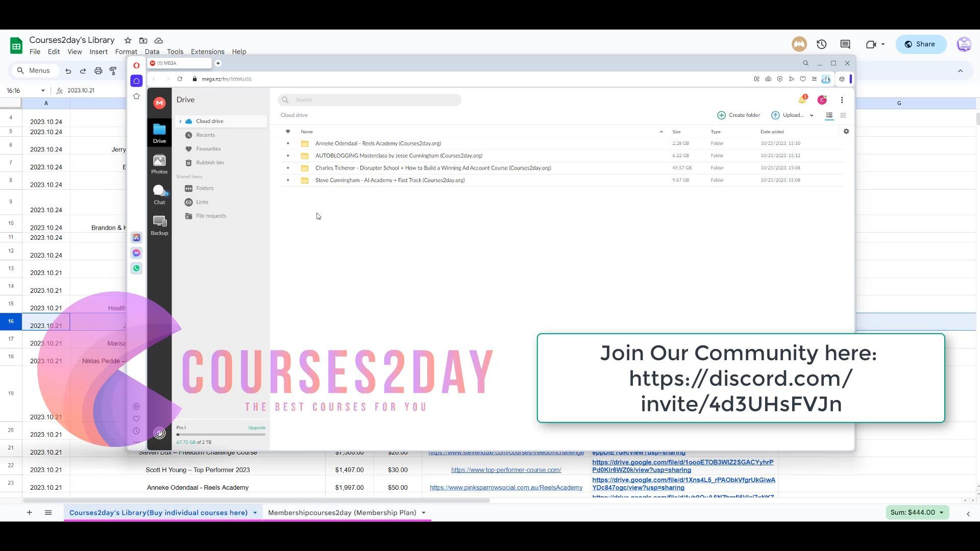The image size is (980, 551).
Task: Open column settings gear in MEGA list
Action: pos(846,132)
